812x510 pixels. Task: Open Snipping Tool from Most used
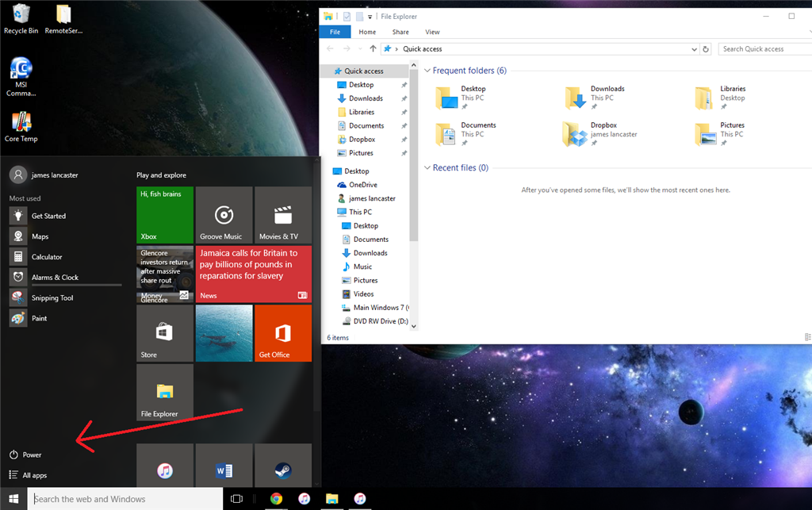coord(65,297)
